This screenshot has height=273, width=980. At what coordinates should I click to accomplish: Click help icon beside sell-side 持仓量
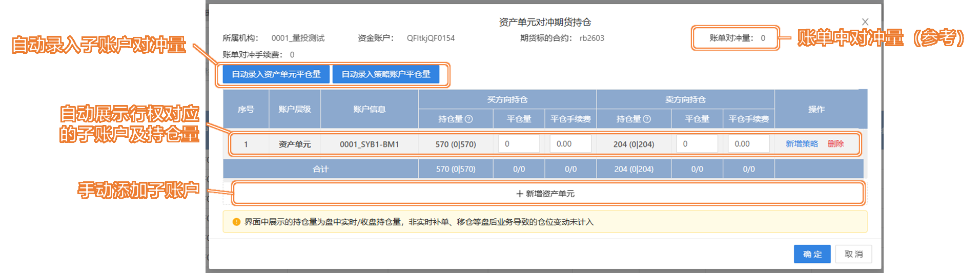coord(647,119)
